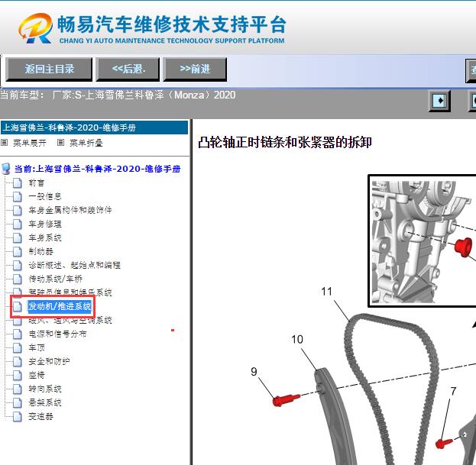Screen dimensions: 476x465
Task: Click the 菜单展开 expand-all icon
Action: 5,143
